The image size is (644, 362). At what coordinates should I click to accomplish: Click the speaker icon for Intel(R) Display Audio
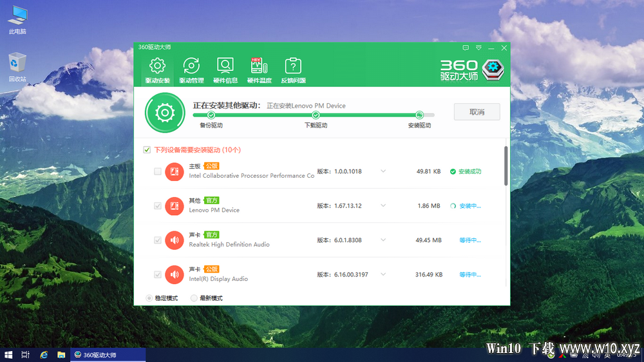174,274
